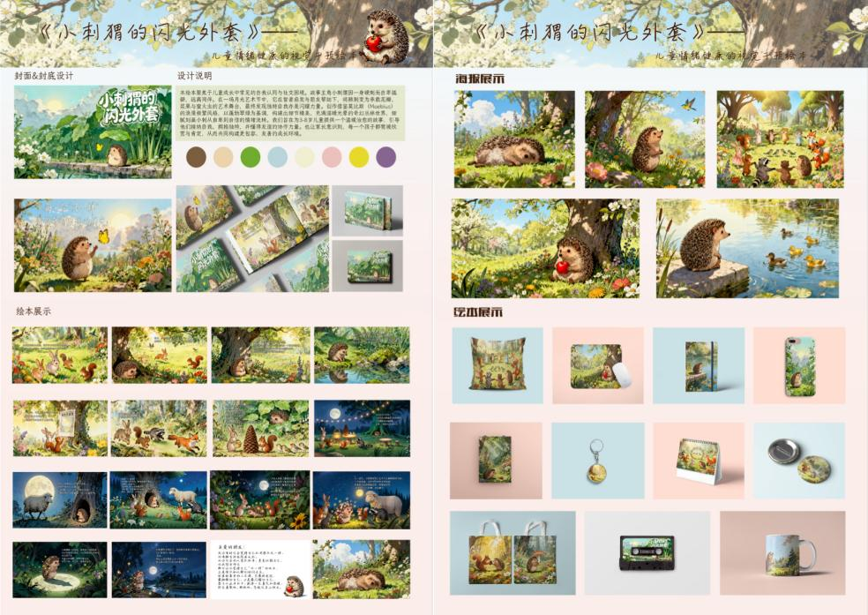Open the cassette tape mockup
The width and height of the screenshot is (868, 615).
647,553
